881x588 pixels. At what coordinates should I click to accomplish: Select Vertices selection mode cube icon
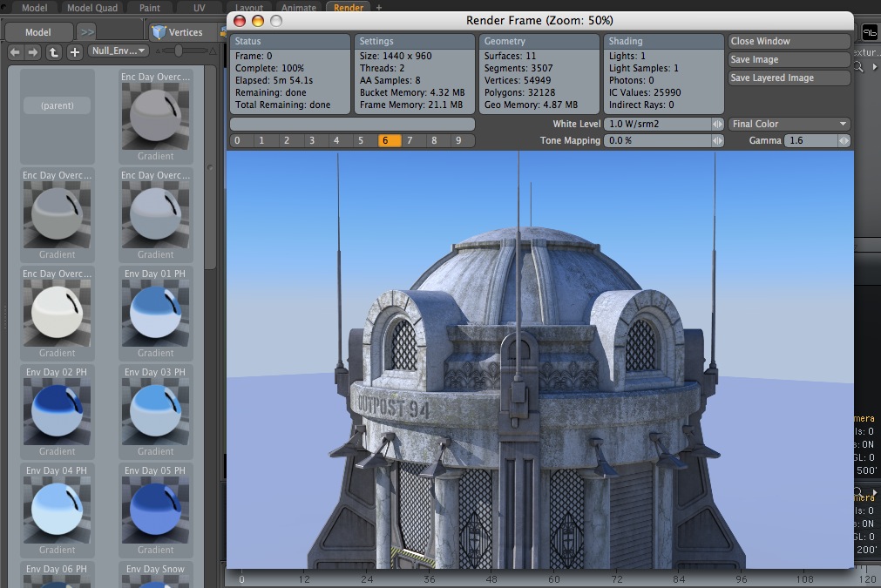(159, 32)
